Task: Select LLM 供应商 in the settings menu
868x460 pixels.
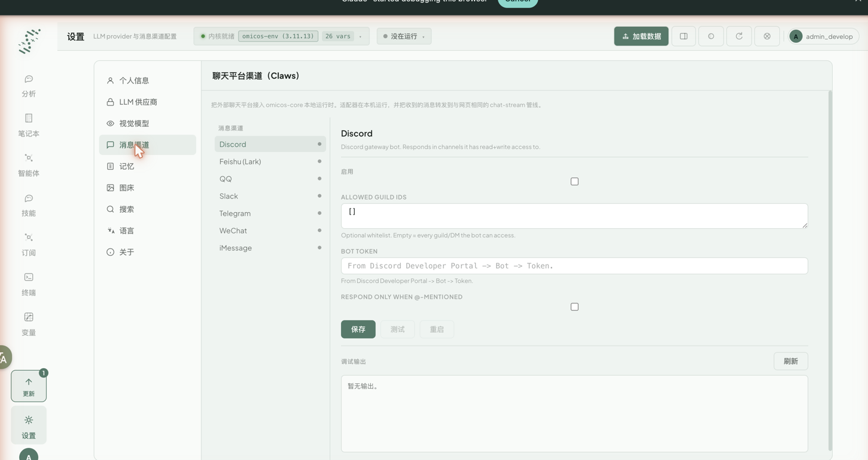Action: 147,102
